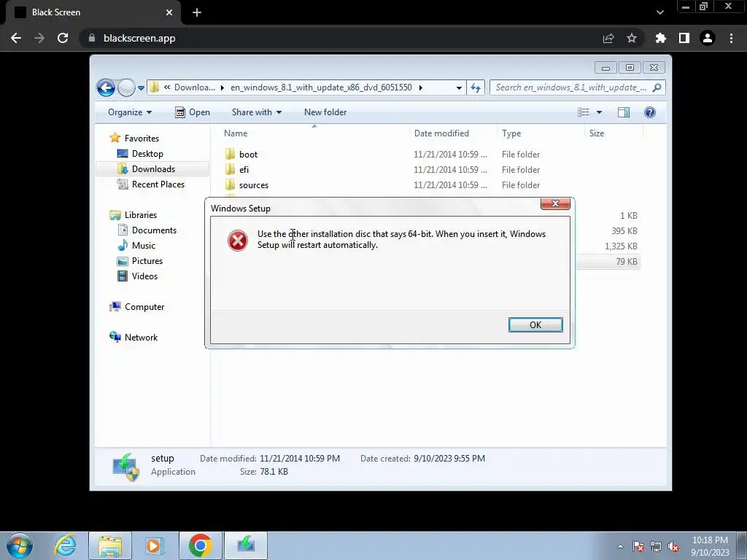This screenshot has height=560, width=747.
Task: Toggle Chrome side panel icon
Action: pos(684,38)
